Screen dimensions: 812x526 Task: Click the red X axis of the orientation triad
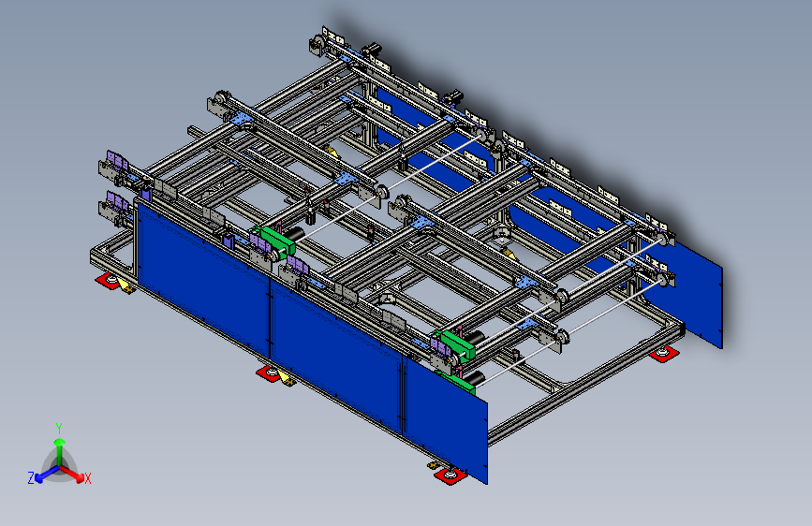click(x=73, y=475)
